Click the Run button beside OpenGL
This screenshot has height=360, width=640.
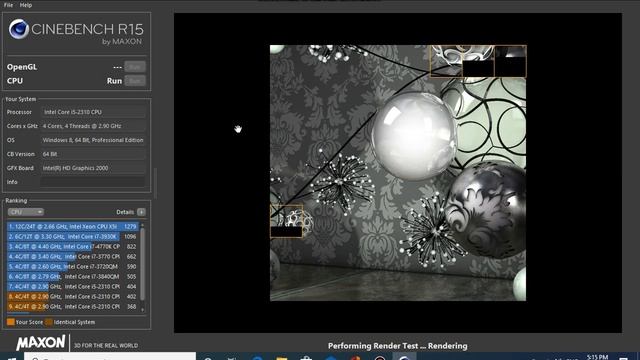(x=135, y=67)
